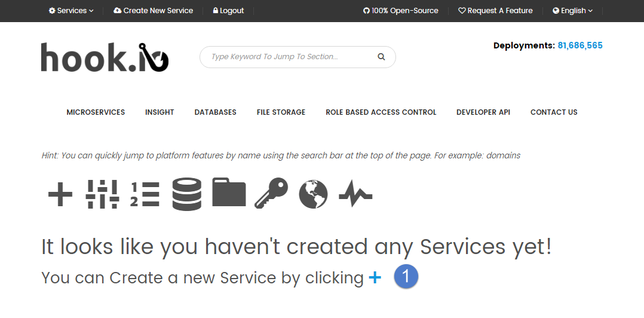Expand the Services dropdown menu
Viewport: 644px width, 318px height.
point(71,11)
